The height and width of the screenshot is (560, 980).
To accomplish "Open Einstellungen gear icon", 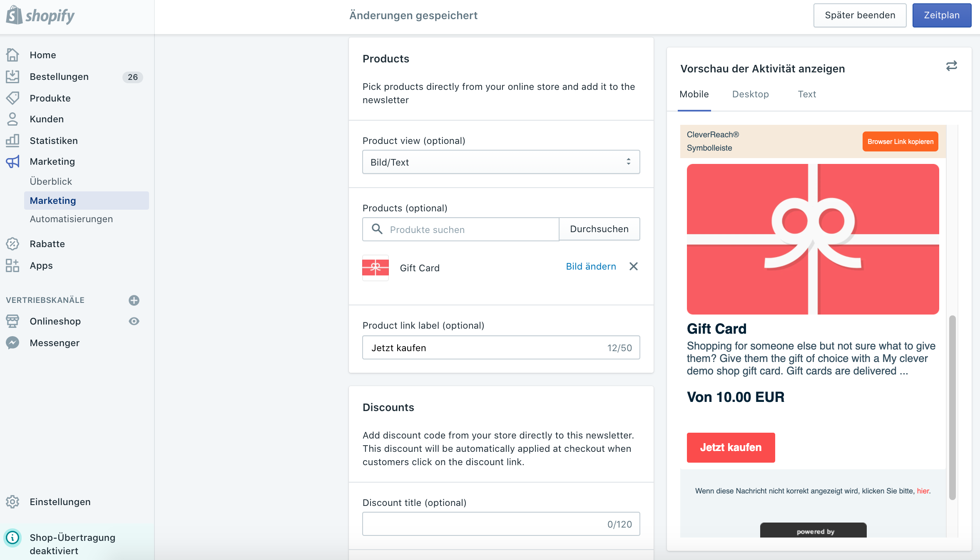I will [12, 502].
